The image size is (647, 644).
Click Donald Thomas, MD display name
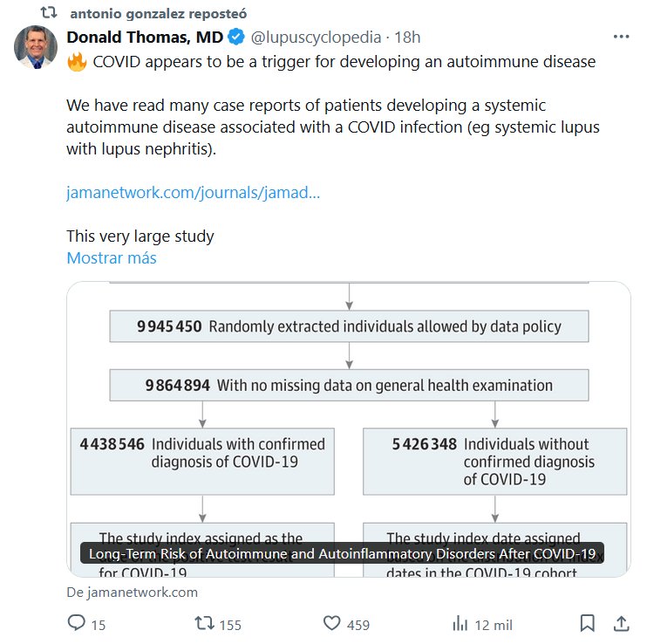click(x=145, y=38)
